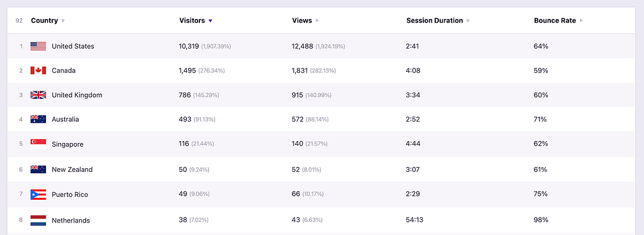The image size is (644, 235).
Task: Click sort arrow beside Bounce Rate
Action: pos(581,21)
